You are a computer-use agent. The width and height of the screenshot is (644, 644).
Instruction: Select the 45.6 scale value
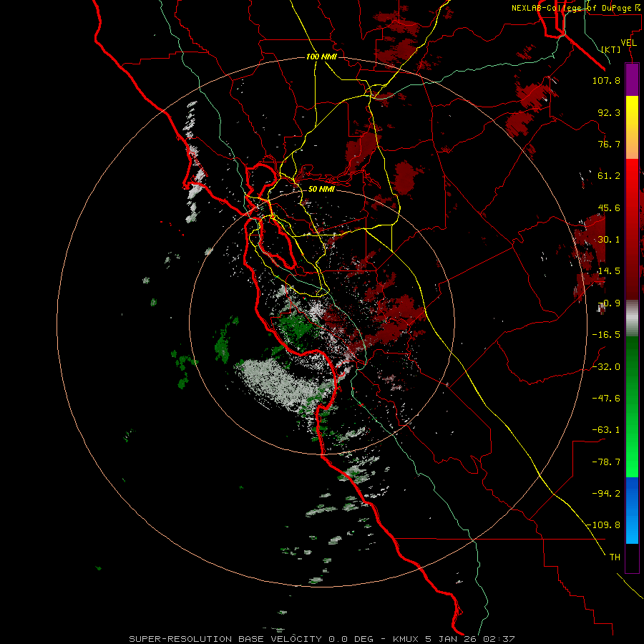point(609,208)
